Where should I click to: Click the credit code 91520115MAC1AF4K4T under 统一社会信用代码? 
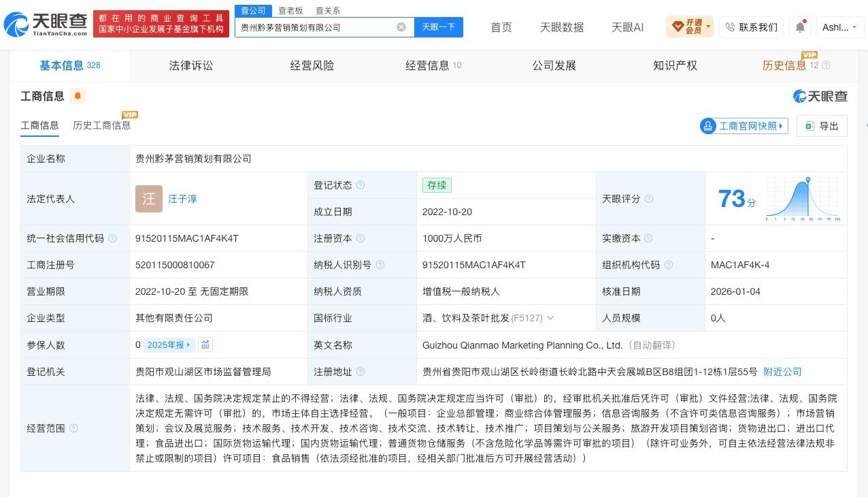point(187,238)
